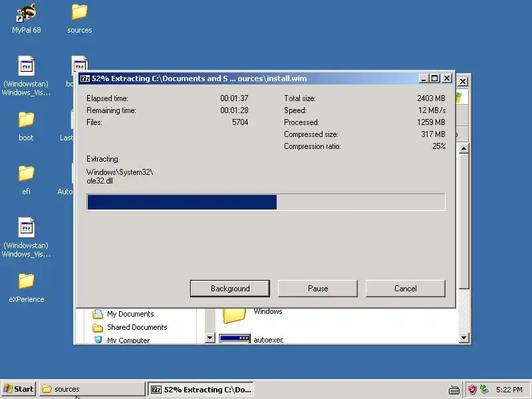The width and height of the screenshot is (532, 399).
Task: Cancel the extraction
Action: 406,289
